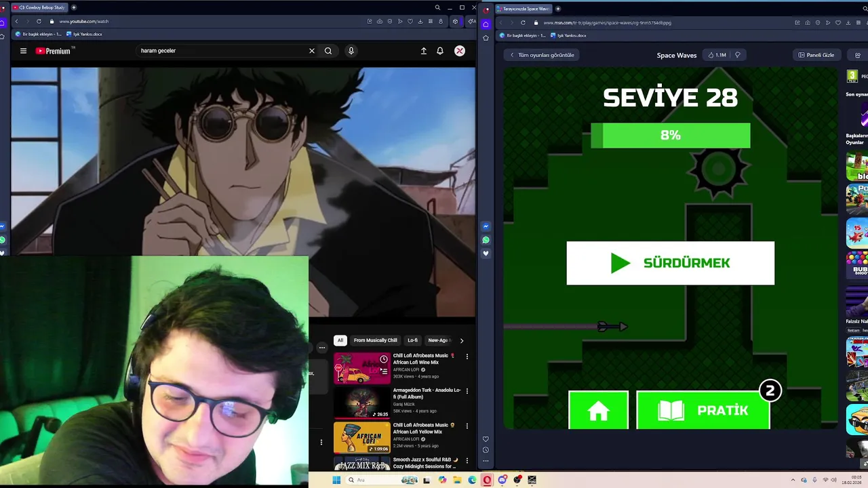
Task: Open YouTube notifications bell
Action: pos(440,51)
